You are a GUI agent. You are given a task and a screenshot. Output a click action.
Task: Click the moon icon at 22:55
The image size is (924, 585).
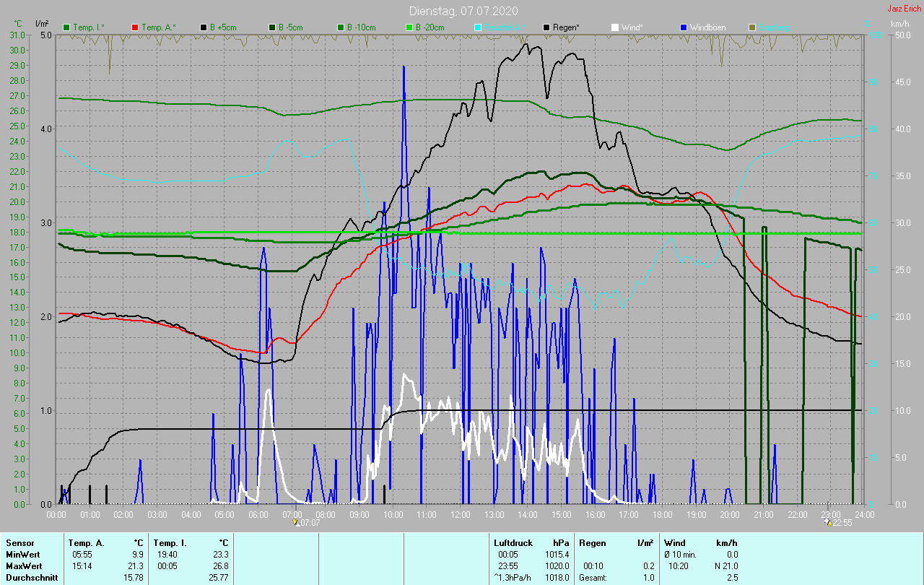click(828, 522)
